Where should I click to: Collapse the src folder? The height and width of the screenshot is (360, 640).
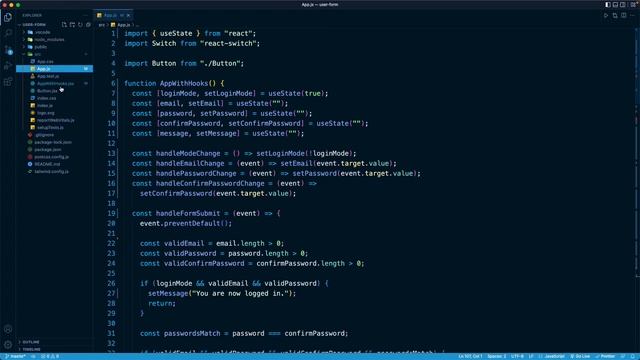tap(54, 54)
